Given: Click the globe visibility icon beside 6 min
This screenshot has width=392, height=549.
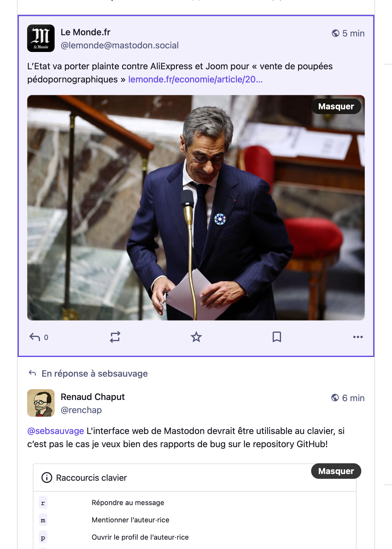Looking at the screenshot, I should 335,398.
